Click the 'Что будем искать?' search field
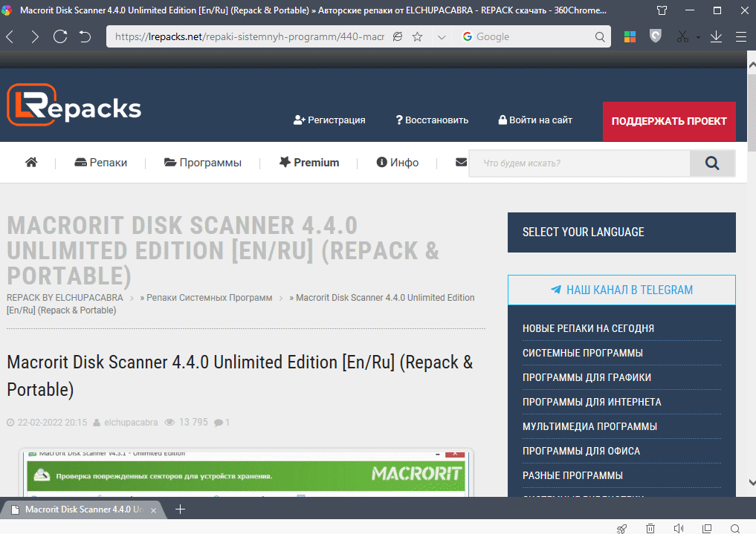This screenshot has height=534, width=756. coord(579,163)
